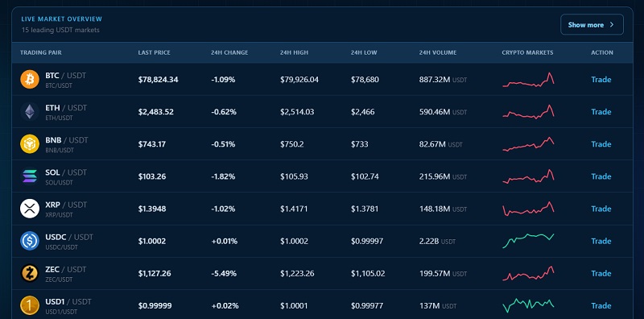Sort by Trading Pair column header
644x319 pixels.
[41, 52]
